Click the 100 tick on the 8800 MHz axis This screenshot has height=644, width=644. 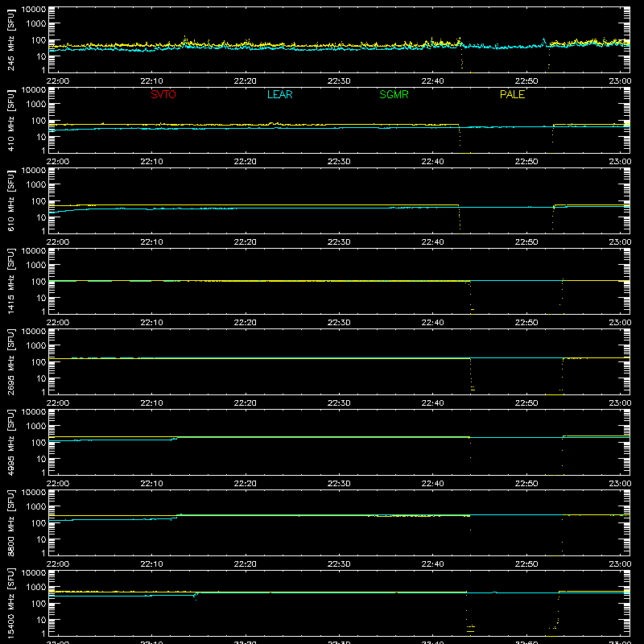[x=39, y=523]
